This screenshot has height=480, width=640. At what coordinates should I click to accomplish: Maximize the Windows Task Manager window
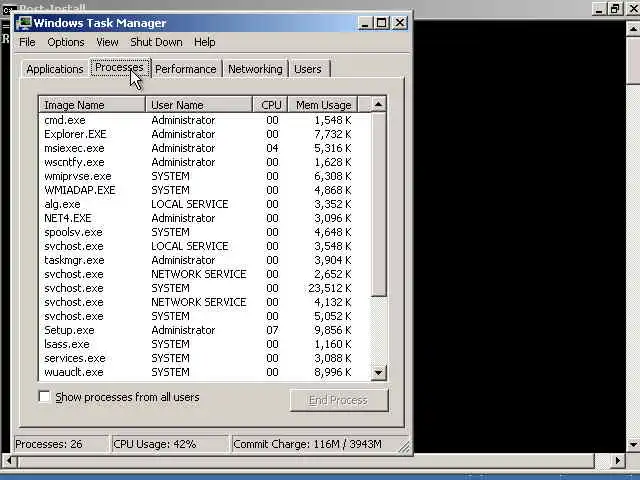382,23
